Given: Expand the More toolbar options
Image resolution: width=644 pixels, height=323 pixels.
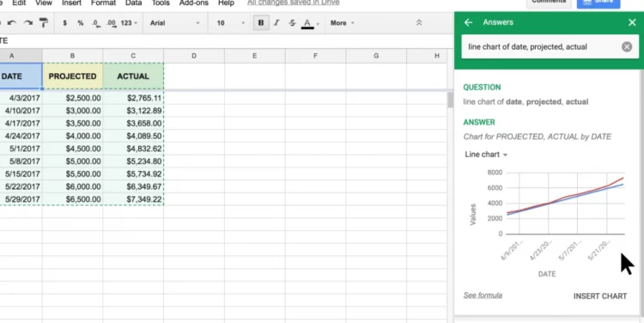Looking at the screenshot, I should (342, 23).
